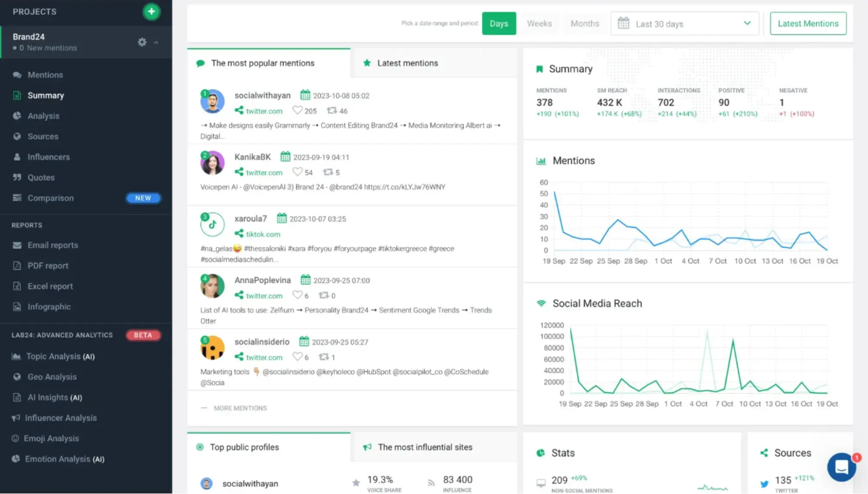Screen dimensions: 868x494
Task: Open the Comparison section
Action: [50, 198]
